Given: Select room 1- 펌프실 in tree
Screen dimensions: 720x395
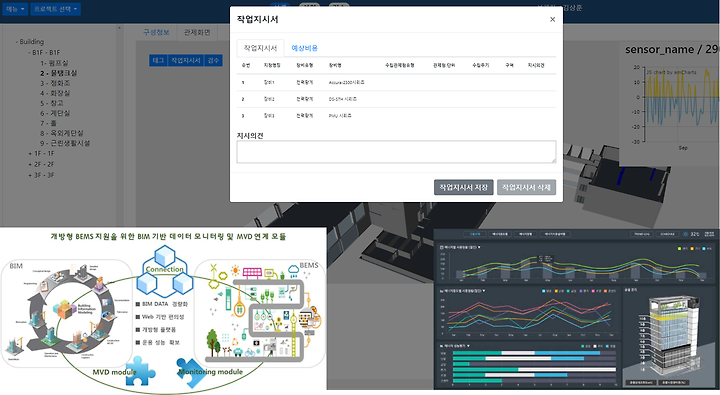Looking at the screenshot, I should (x=54, y=63).
